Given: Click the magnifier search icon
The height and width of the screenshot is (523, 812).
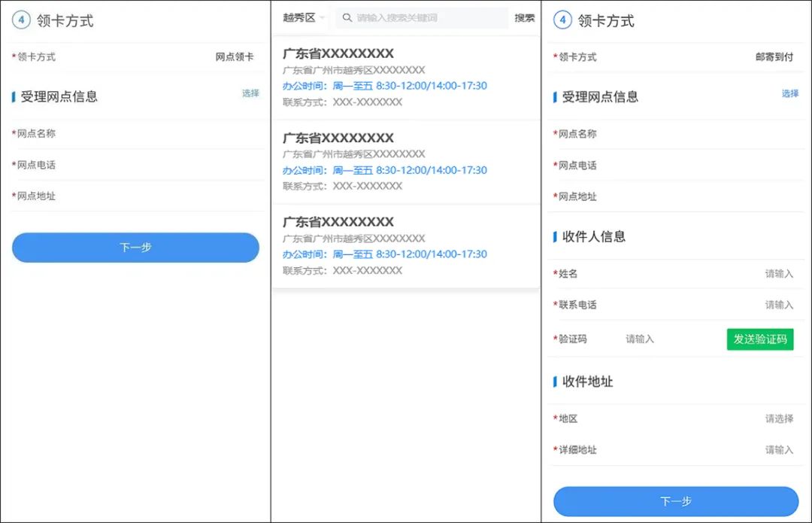Looking at the screenshot, I should click(347, 17).
